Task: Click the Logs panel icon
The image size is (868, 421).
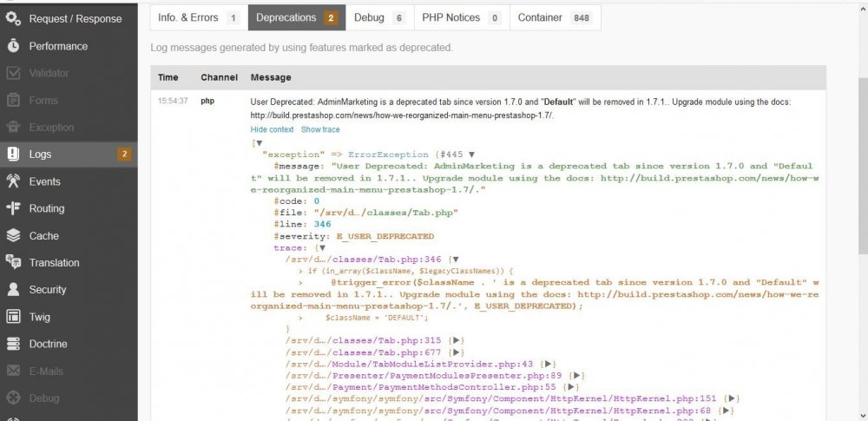Action: [x=13, y=154]
